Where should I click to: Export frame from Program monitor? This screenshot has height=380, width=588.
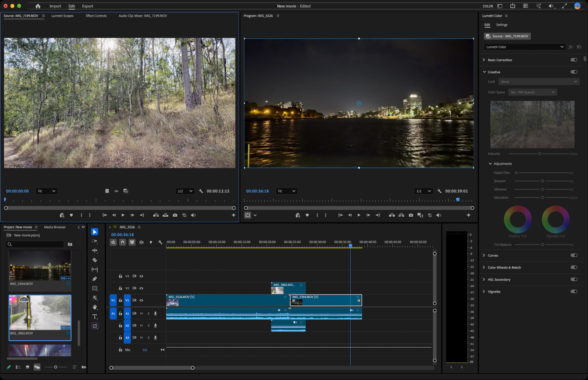411,215
